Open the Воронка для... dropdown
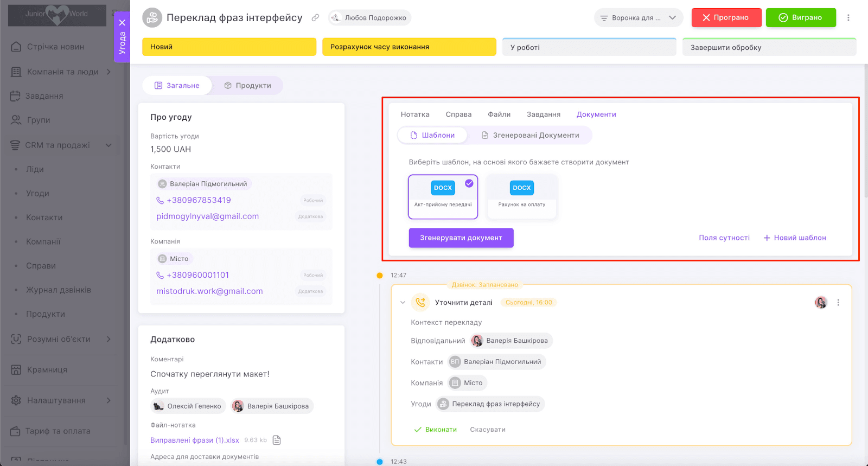868x466 pixels. pos(638,18)
